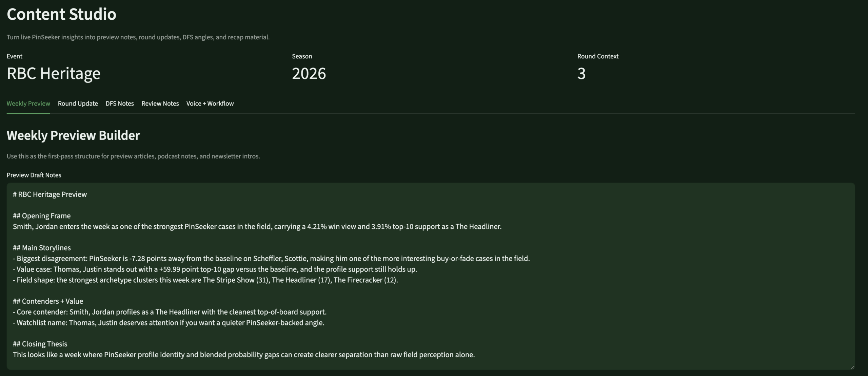Click the Preview Draft Notes label
Image resolution: width=868 pixels, height=376 pixels.
(34, 175)
